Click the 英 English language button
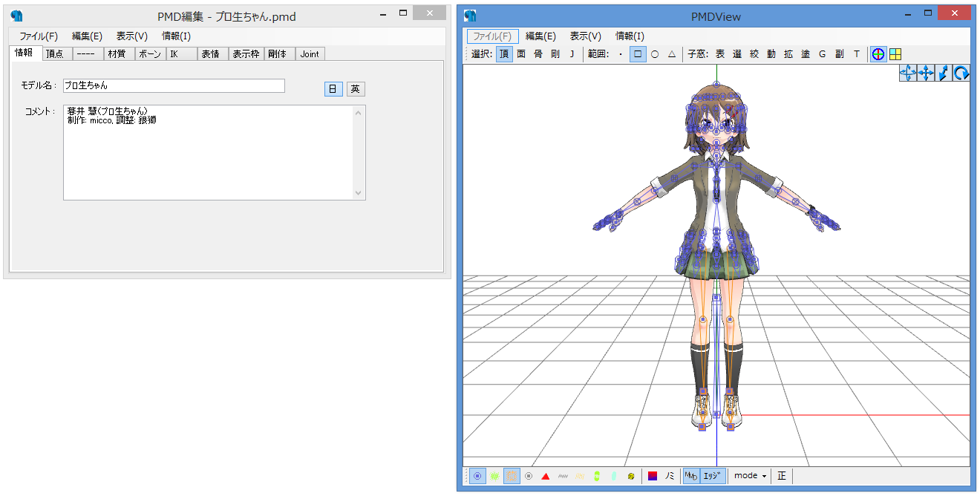The height and width of the screenshot is (496, 980). [x=356, y=89]
